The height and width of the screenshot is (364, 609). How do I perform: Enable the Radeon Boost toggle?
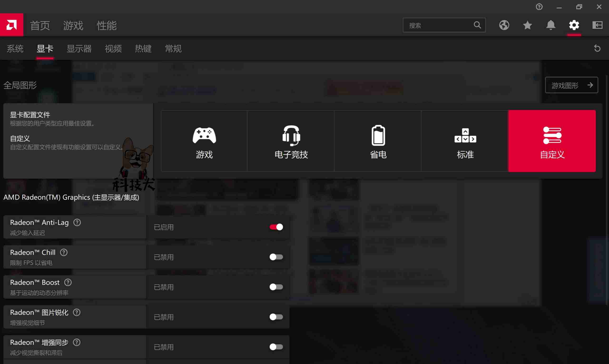276,287
